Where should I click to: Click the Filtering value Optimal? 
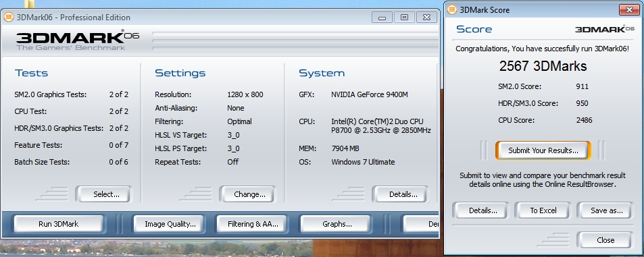(239, 121)
